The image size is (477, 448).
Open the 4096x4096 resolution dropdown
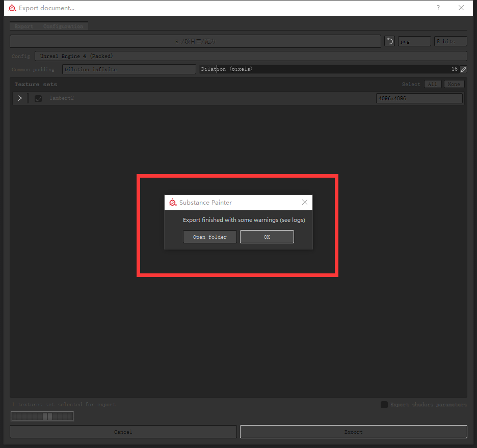pos(419,98)
